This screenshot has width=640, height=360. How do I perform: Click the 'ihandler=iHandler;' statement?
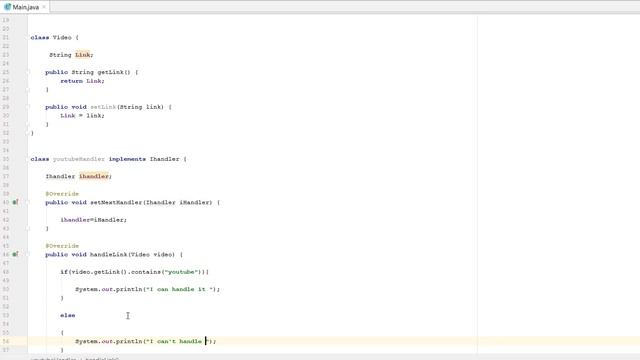(x=93, y=220)
